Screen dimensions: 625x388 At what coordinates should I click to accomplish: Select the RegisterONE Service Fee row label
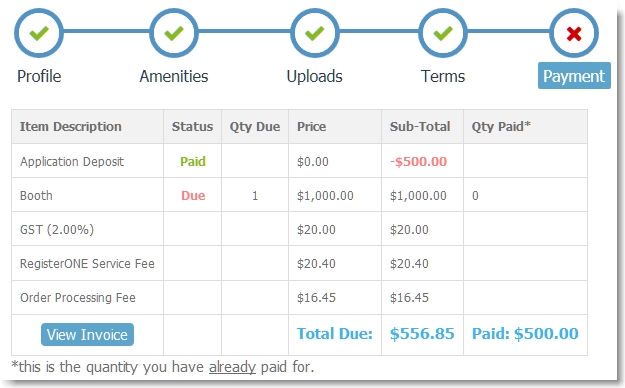coord(87,264)
